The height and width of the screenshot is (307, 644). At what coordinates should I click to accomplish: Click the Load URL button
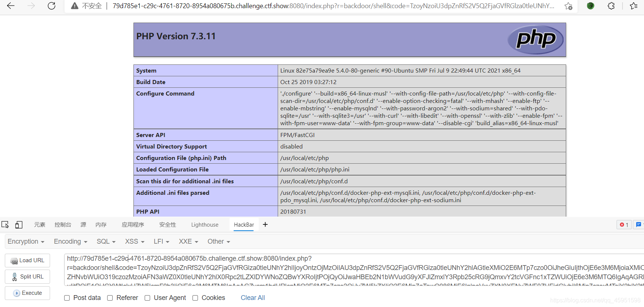[27, 260]
